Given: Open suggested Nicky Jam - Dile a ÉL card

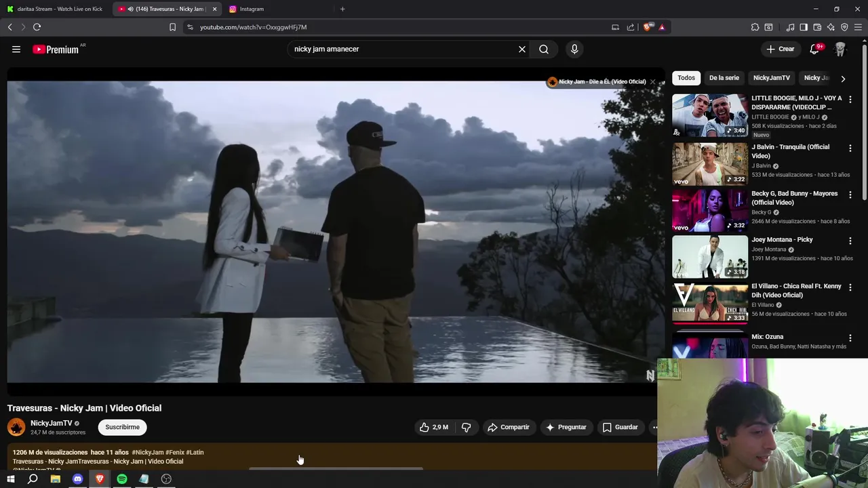Looking at the screenshot, I should (x=597, y=82).
